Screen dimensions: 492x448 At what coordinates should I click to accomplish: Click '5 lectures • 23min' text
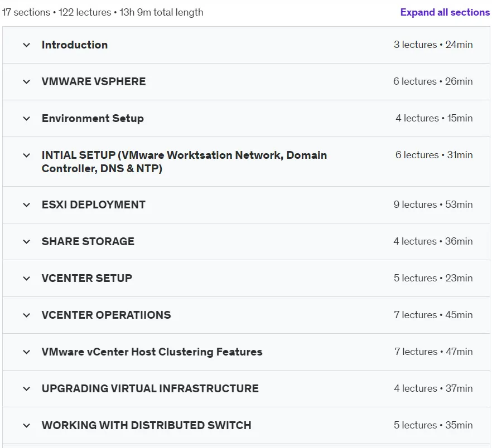tap(433, 278)
